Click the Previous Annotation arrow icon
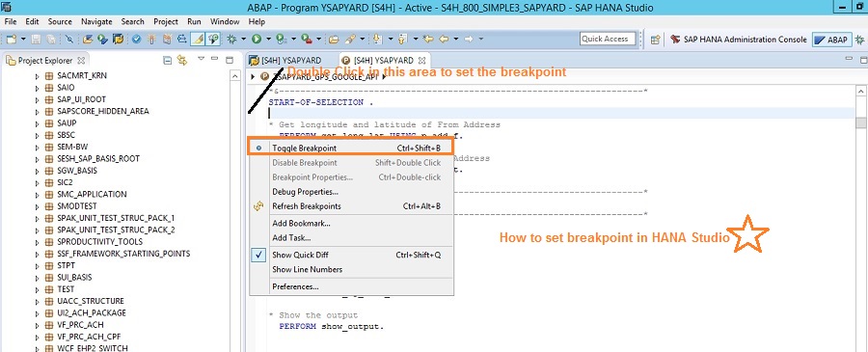This screenshot has height=352, width=868. [x=402, y=40]
